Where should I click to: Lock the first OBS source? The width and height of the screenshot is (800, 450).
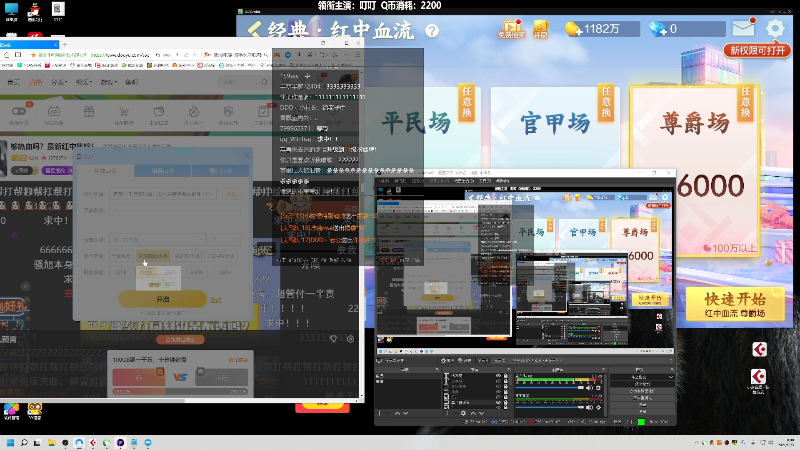[506, 376]
